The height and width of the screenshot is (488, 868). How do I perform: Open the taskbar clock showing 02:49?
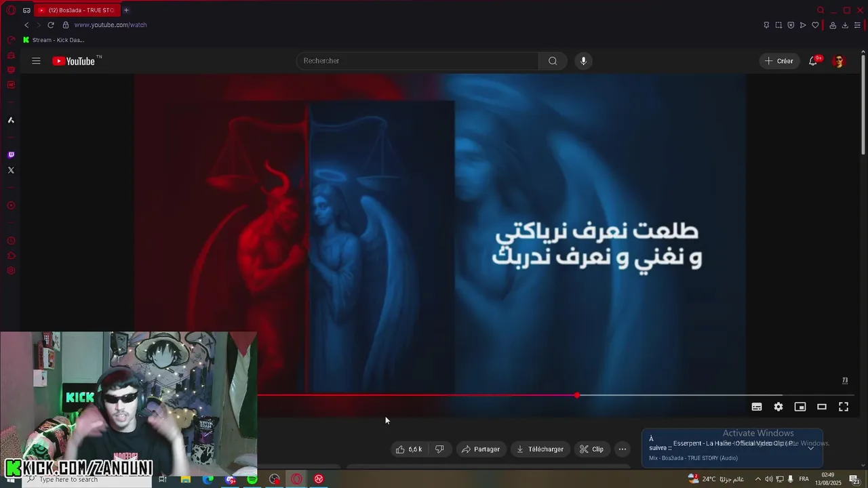tap(828, 479)
